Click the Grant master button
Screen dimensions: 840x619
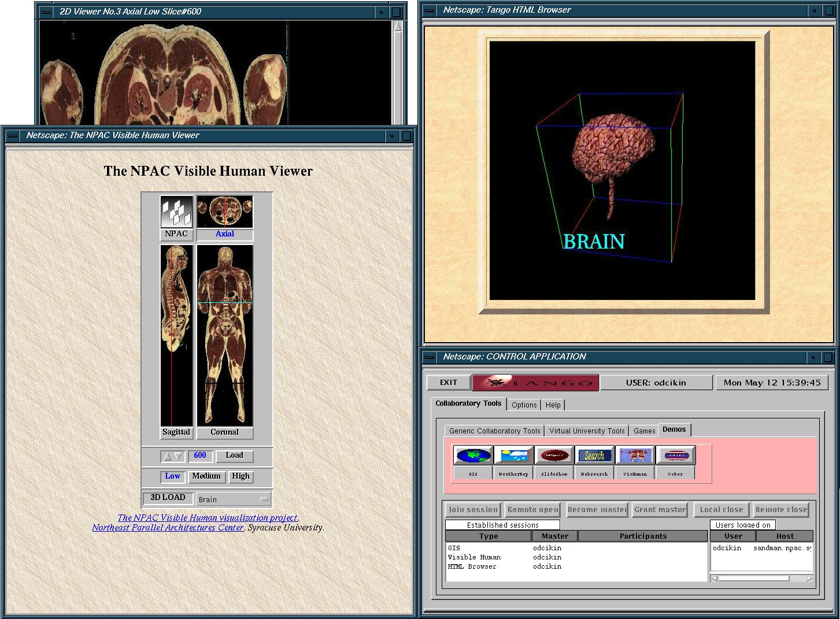pyautogui.click(x=660, y=510)
